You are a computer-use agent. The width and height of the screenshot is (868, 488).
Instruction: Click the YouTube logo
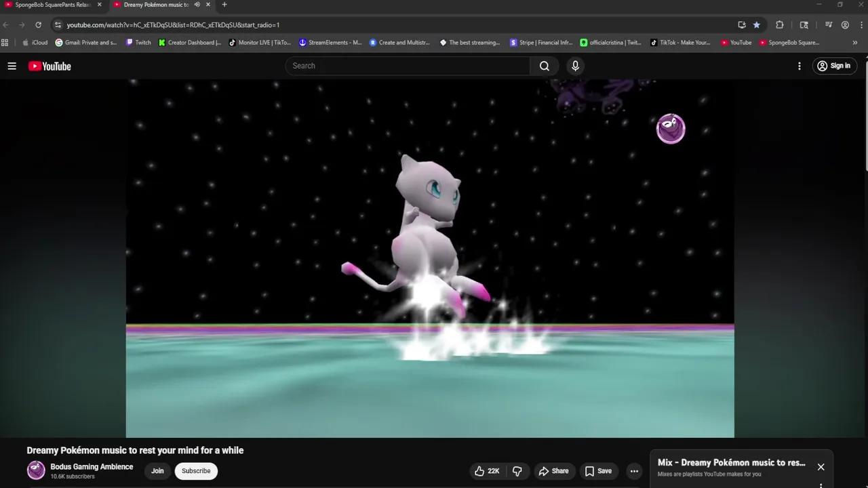[x=50, y=66]
